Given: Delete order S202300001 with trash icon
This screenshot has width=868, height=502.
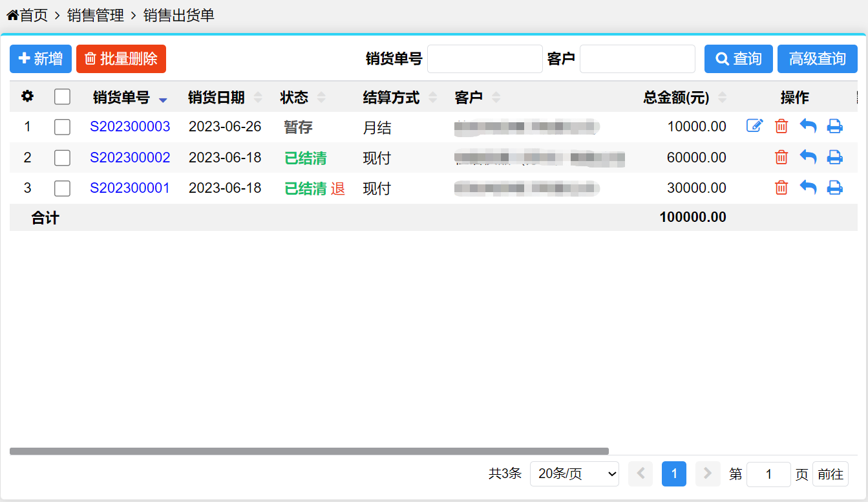Looking at the screenshot, I should point(781,188).
